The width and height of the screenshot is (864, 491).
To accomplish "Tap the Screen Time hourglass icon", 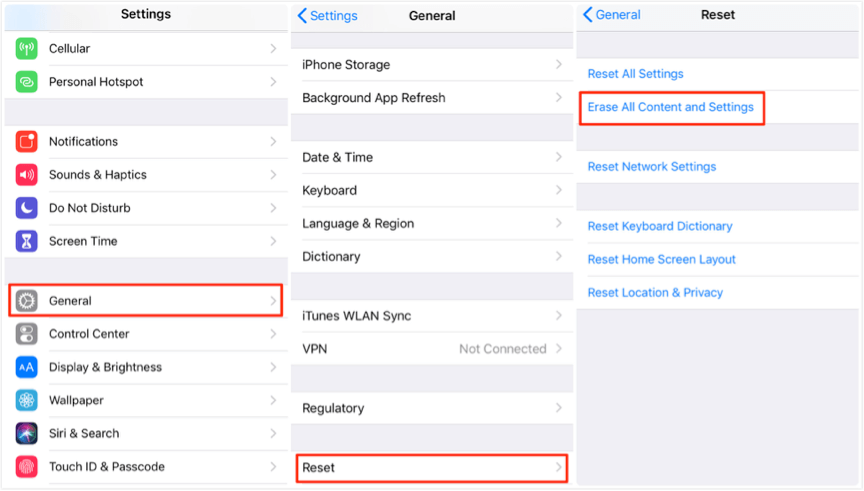I will [x=27, y=241].
